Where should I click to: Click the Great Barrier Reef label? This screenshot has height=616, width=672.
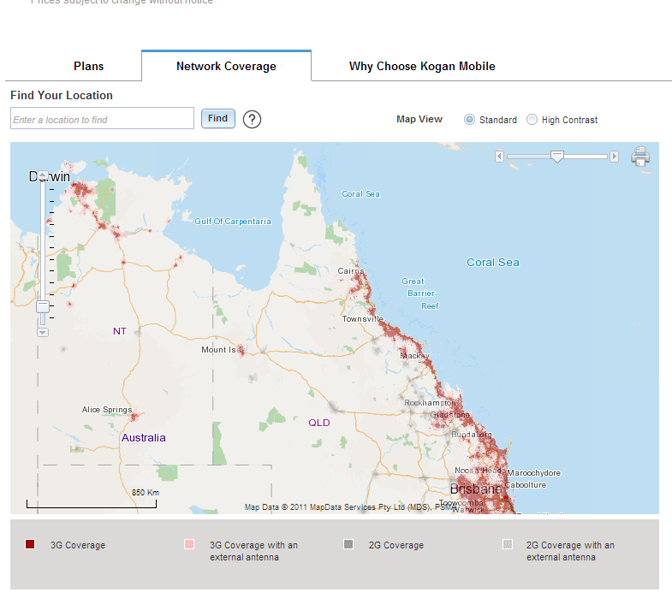[x=420, y=293]
